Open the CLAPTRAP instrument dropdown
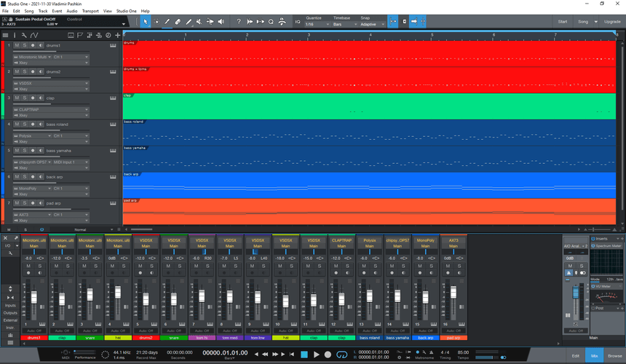Viewport: 626px width, 364px height. tap(51, 110)
